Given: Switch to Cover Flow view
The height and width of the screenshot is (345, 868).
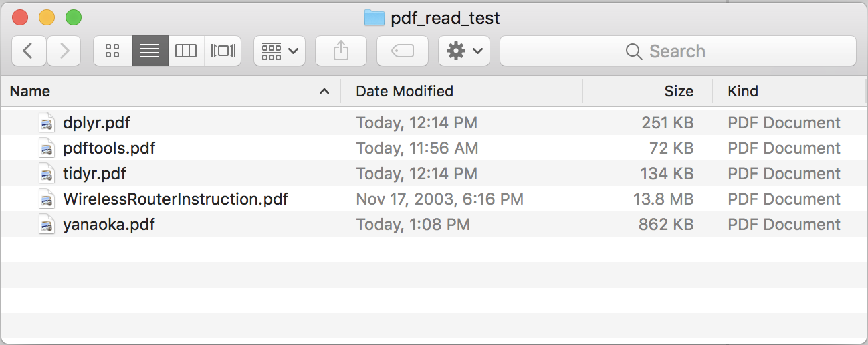Looking at the screenshot, I should pos(223,51).
